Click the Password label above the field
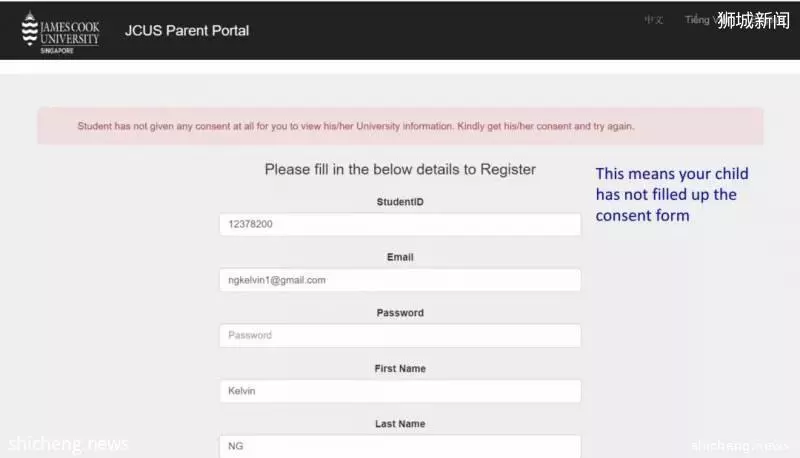Viewport: 800px width, 458px height. (x=400, y=313)
